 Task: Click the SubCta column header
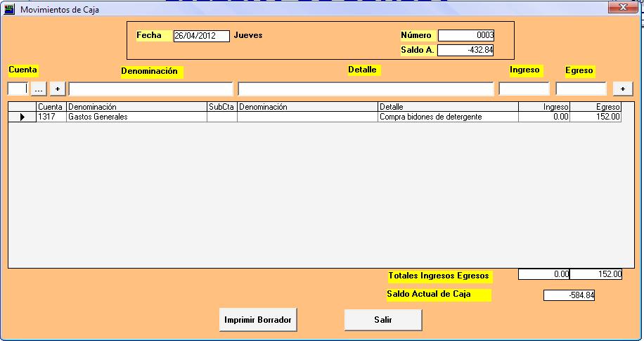click(221, 107)
